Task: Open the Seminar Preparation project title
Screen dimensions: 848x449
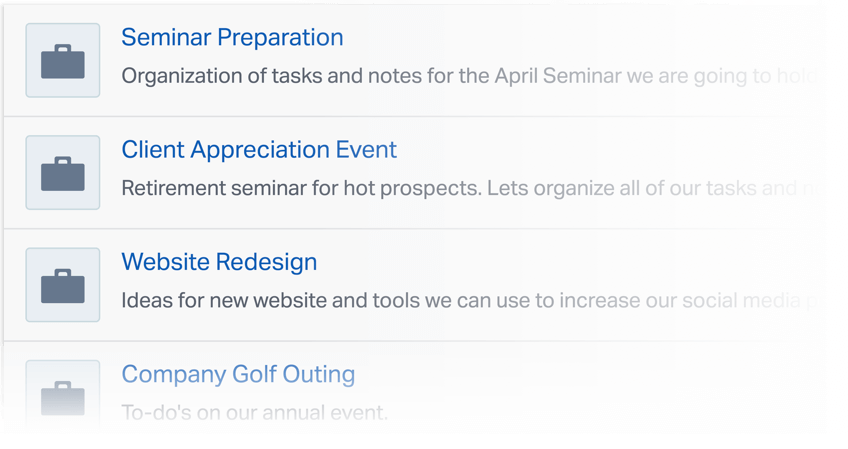Action: [x=232, y=37]
